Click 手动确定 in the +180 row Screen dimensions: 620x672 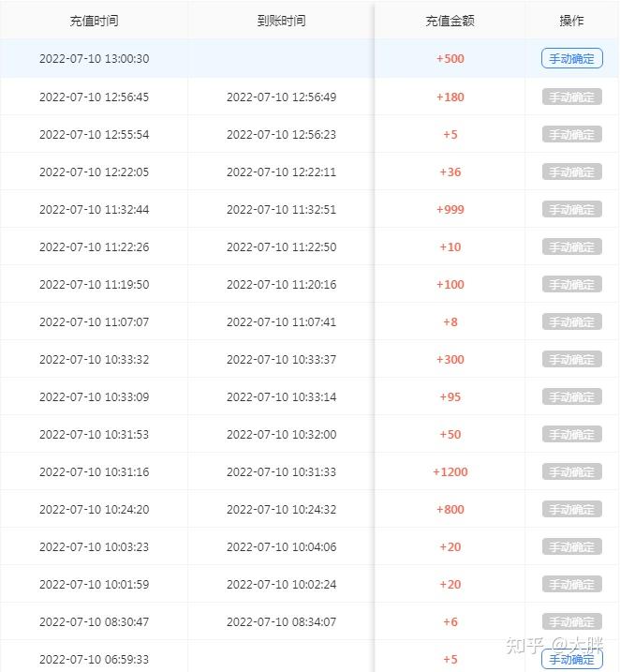tap(571, 97)
